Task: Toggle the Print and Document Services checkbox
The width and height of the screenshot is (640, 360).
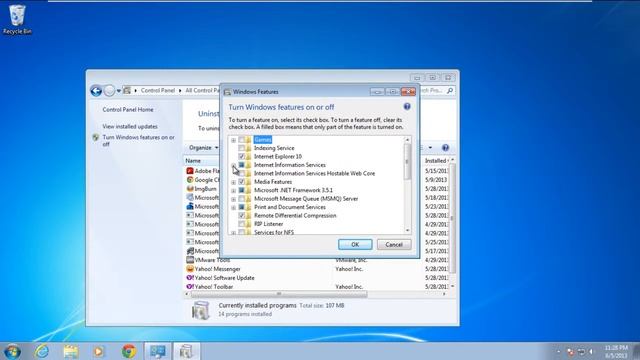Action: click(242, 207)
